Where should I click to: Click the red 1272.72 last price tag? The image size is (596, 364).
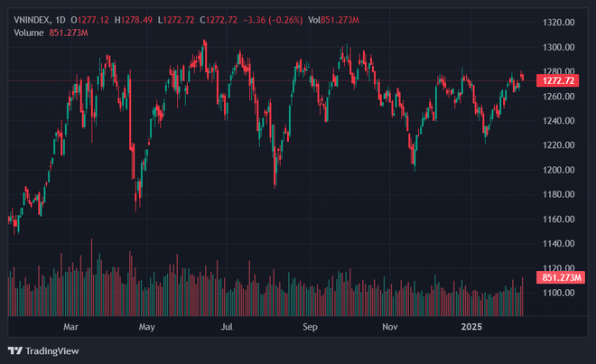click(x=557, y=80)
